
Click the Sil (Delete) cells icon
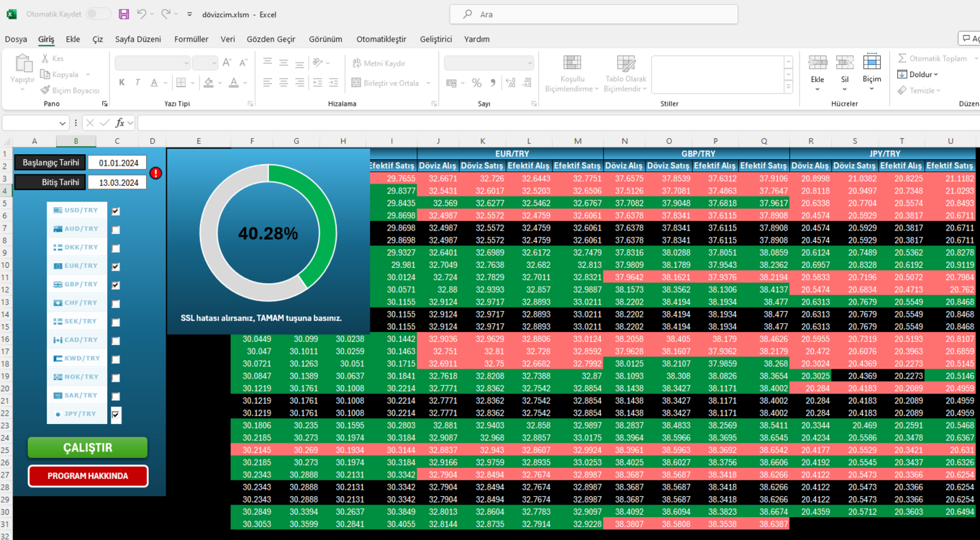pos(845,63)
